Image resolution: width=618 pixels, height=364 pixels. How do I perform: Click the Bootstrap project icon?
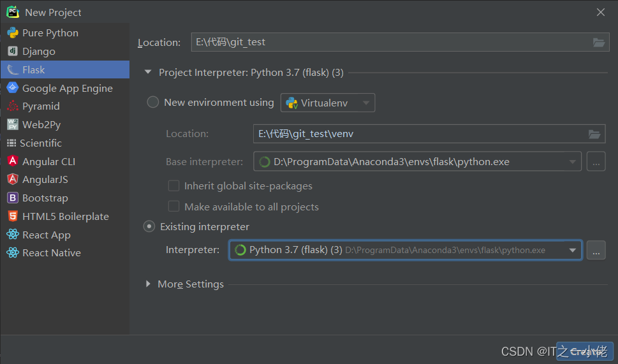click(x=12, y=198)
